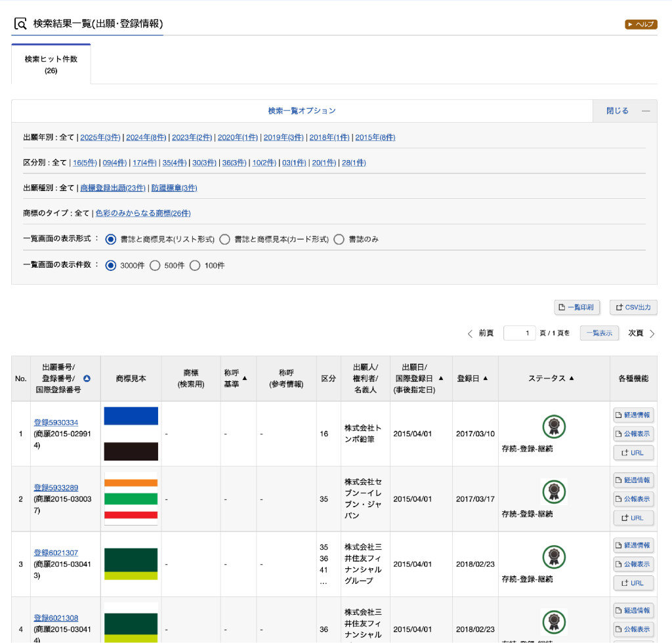The width and height of the screenshot is (672, 643).
Task: Sort by registration date using the arrow
Action: (x=485, y=379)
